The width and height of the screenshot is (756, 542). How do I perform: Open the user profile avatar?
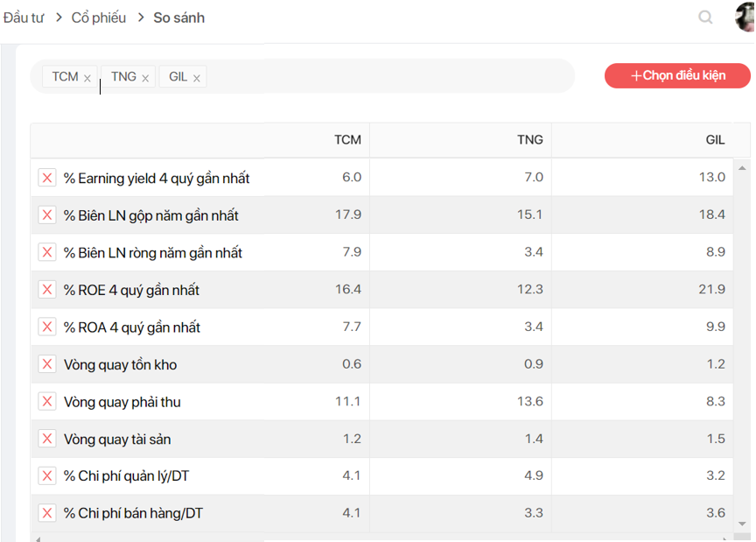pyautogui.click(x=746, y=17)
